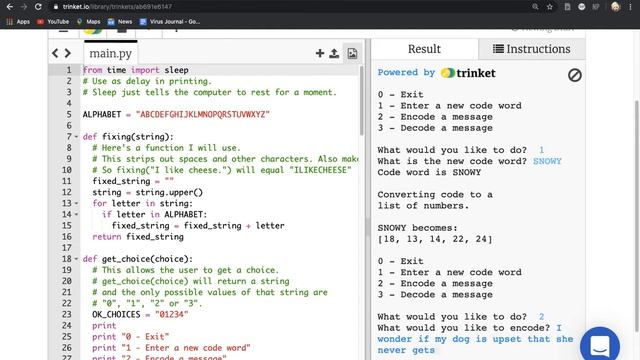Open the News bookmark
Screen dimensions: 640x360
(120, 22)
